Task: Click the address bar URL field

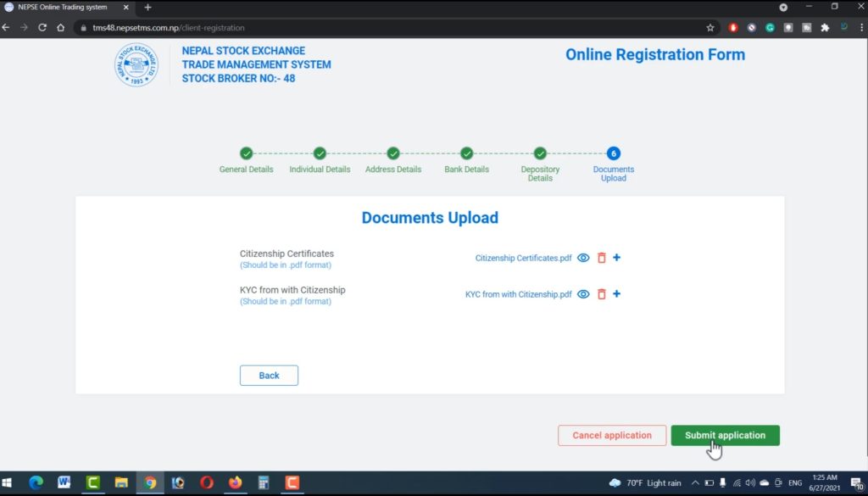Action: [x=397, y=28]
